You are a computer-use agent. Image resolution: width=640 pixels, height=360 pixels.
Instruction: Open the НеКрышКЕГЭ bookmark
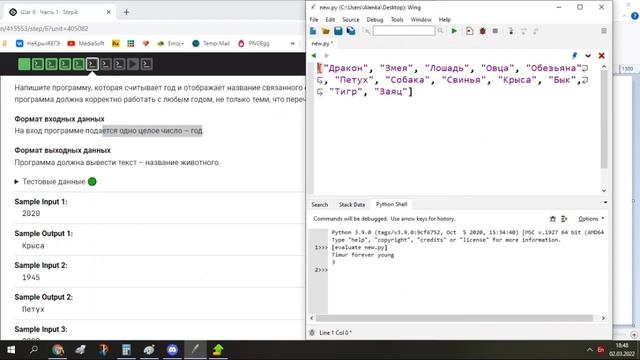pyautogui.click(x=38, y=43)
